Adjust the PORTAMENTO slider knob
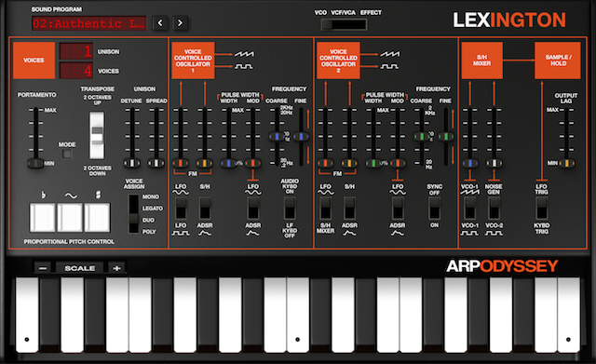 [x=35, y=164]
